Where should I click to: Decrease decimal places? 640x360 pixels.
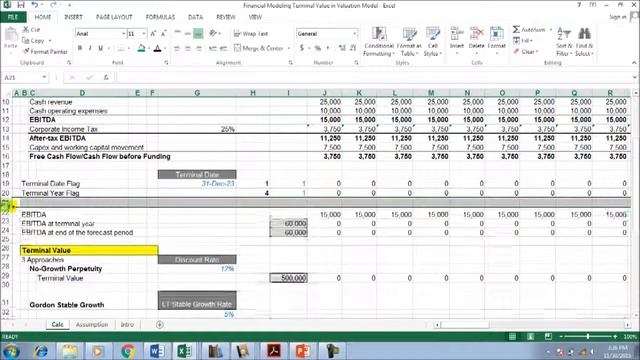click(x=353, y=48)
